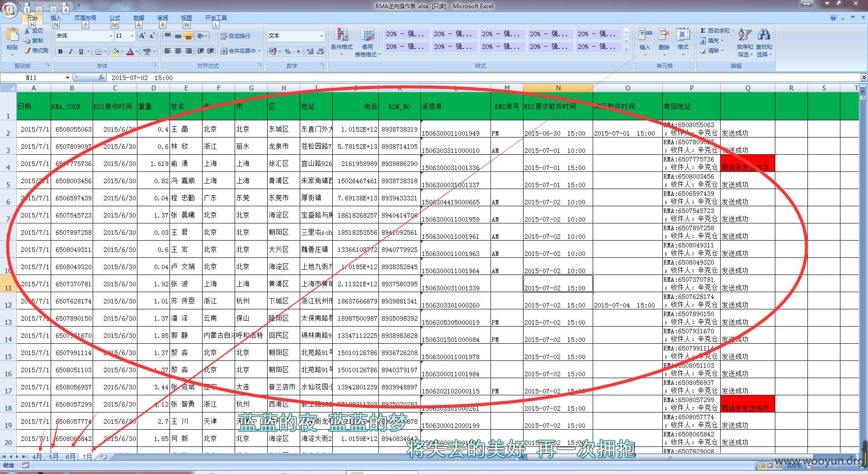Open the font name dropdown (宋体)
The width and height of the screenshot is (868, 474).
(111, 36)
